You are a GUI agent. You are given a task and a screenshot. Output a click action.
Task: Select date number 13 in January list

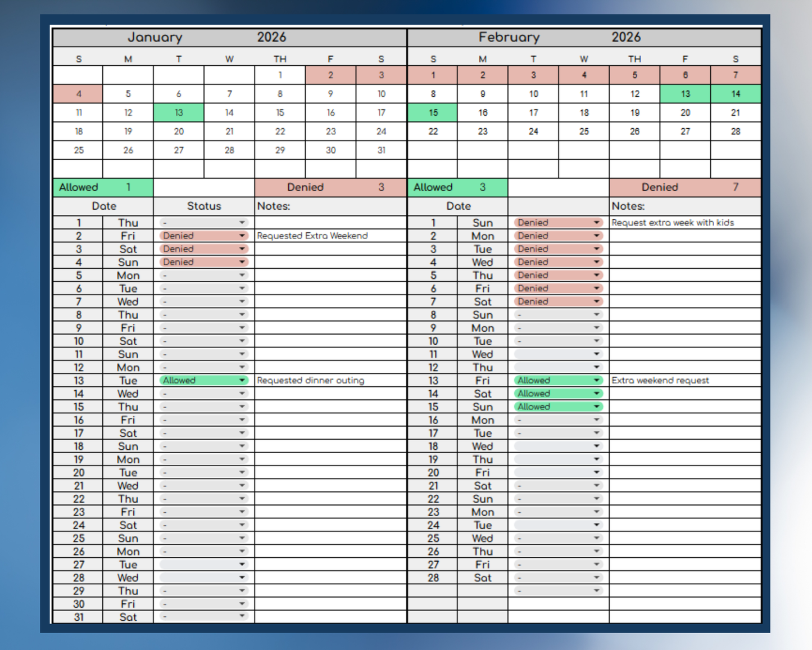tap(78, 380)
